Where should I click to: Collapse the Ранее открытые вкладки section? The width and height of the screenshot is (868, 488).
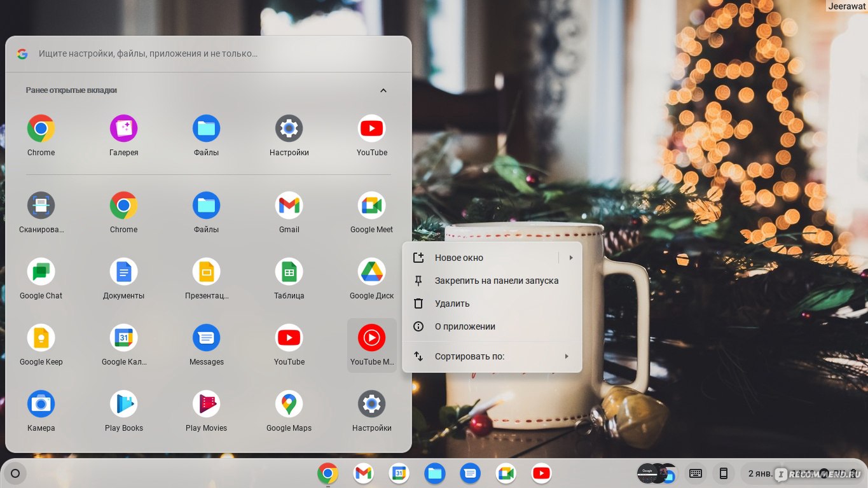(383, 90)
